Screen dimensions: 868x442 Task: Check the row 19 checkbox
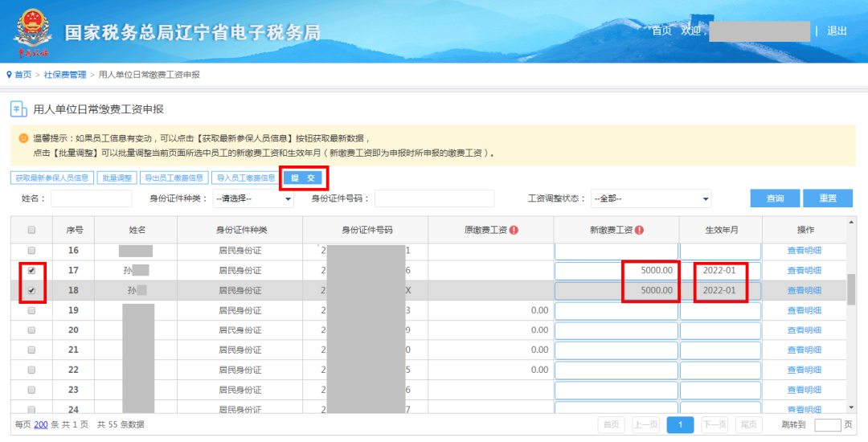tap(31, 310)
